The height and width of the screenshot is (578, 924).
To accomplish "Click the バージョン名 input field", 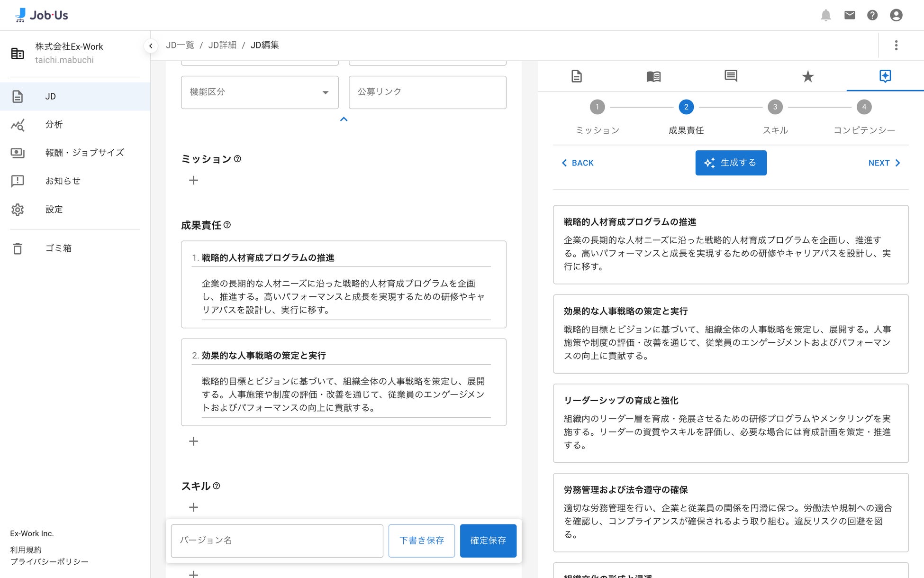I will click(x=277, y=541).
